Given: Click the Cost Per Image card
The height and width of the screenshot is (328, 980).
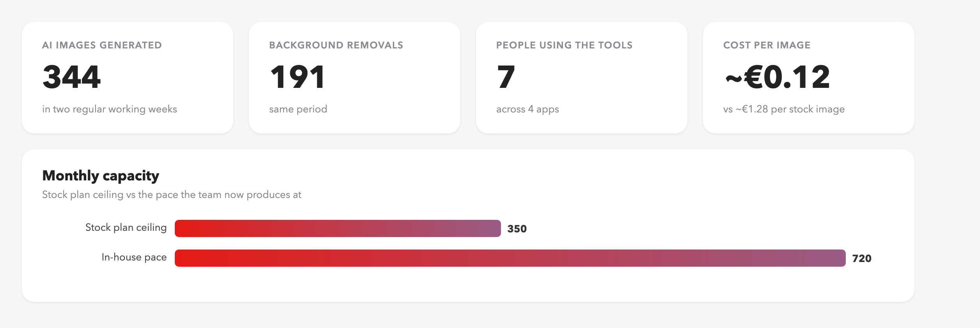Looking at the screenshot, I should pos(809,78).
